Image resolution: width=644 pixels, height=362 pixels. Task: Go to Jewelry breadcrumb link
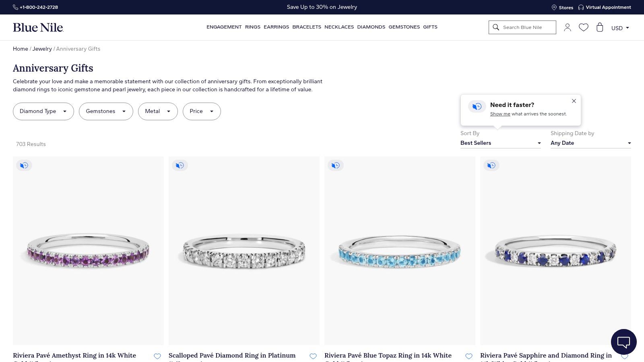42,49
